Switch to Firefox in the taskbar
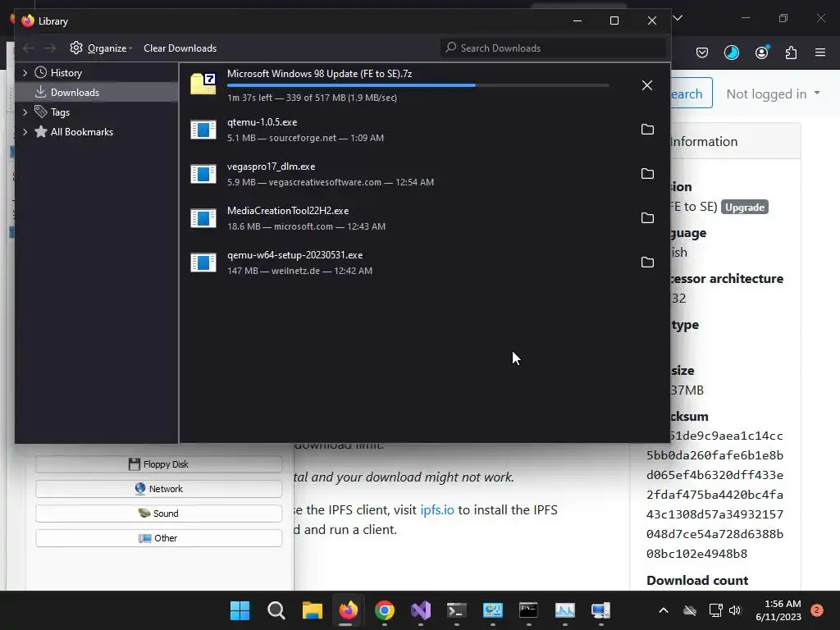Viewport: 840px width, 630px height. click(x=348, y=610)
